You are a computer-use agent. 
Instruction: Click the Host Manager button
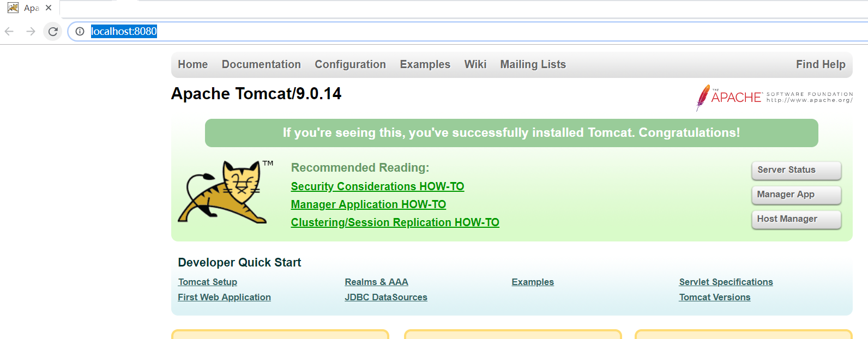click(796, 219)
